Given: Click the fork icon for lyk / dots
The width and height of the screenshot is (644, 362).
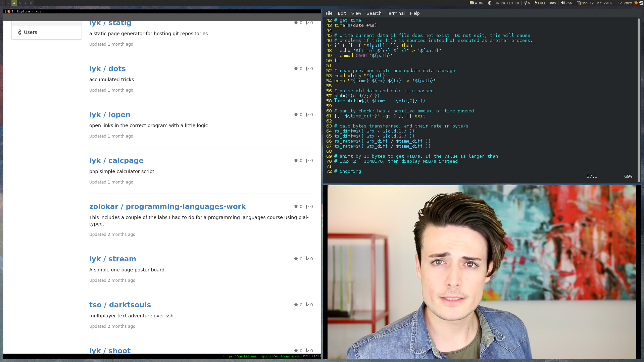Looking at the screenshot, I should [307, 68].
